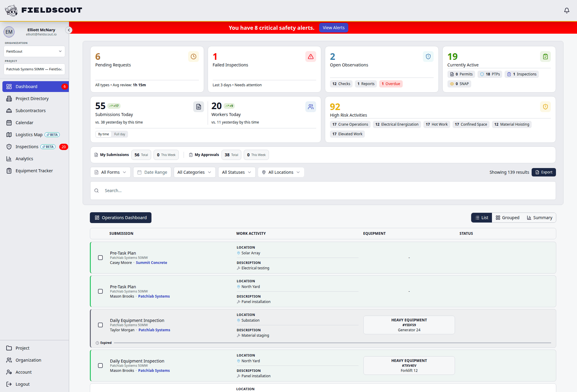
Task: Click in the Search field
Action: (x=323, y=191)
